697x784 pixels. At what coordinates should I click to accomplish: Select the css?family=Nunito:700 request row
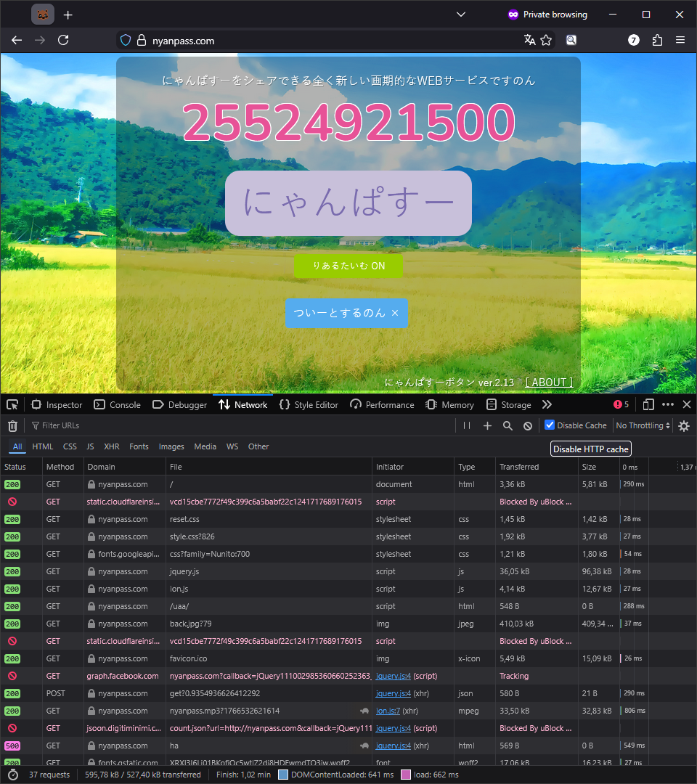click(348, 554)
